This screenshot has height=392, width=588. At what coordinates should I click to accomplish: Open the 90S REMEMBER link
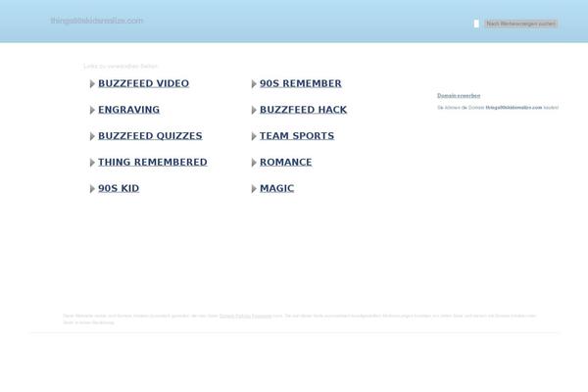tap(301, 83)
